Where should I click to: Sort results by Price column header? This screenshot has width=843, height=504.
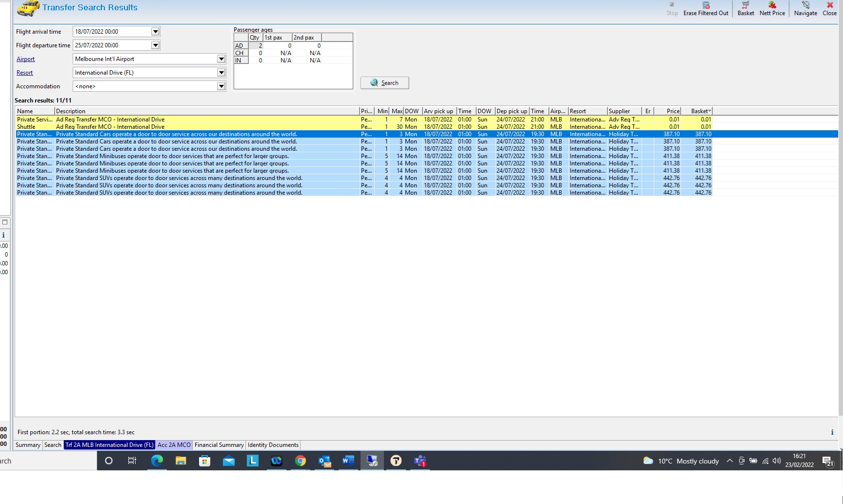[x=668, y=111]
